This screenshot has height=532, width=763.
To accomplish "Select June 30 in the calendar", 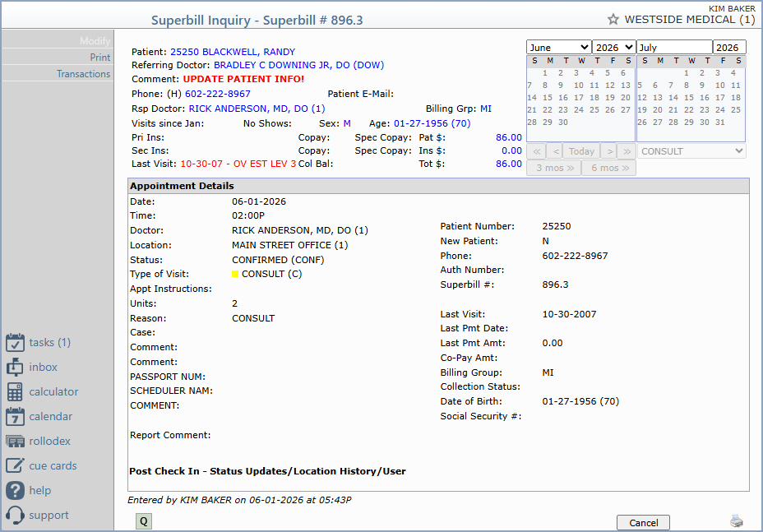I will [x=563, y=123].
